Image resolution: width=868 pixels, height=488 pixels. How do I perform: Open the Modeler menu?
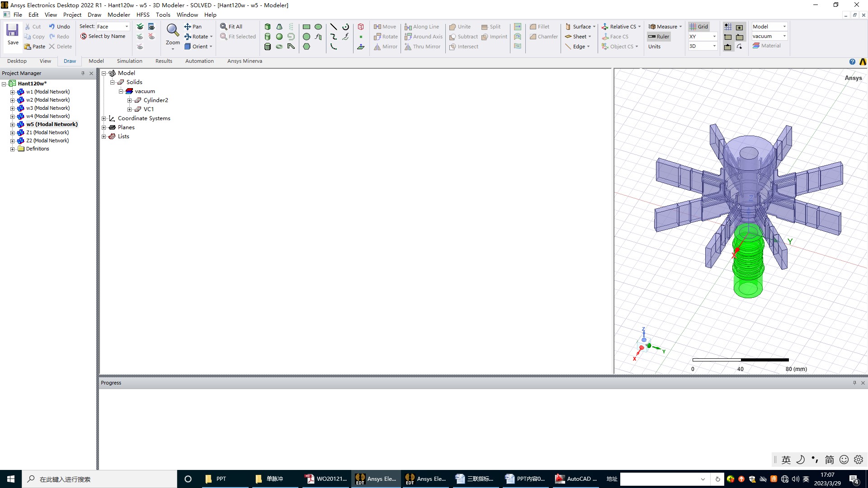pos(118,15)
